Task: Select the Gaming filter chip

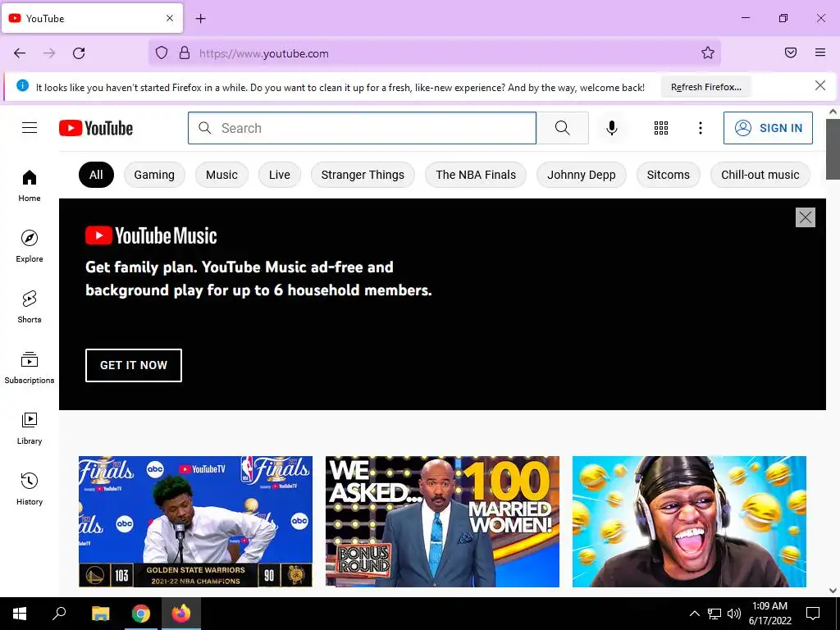Action: tap(154, 175)
